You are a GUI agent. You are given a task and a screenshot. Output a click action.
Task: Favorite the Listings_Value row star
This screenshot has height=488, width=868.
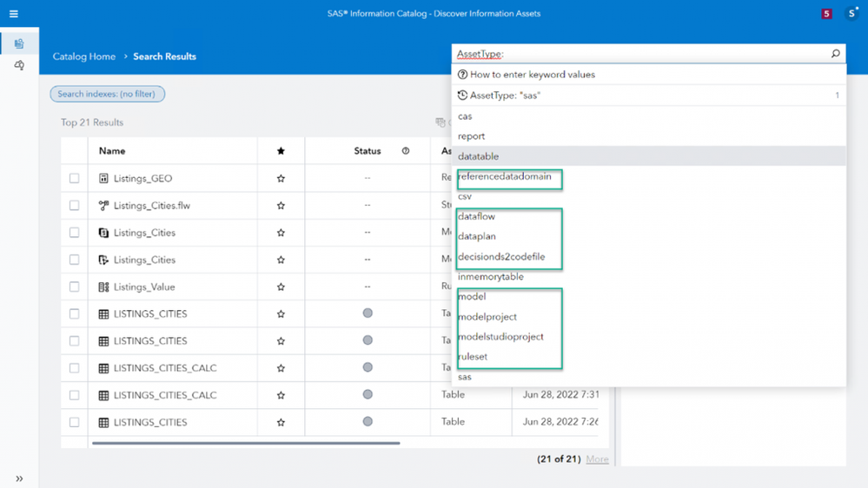coord(281,287)
